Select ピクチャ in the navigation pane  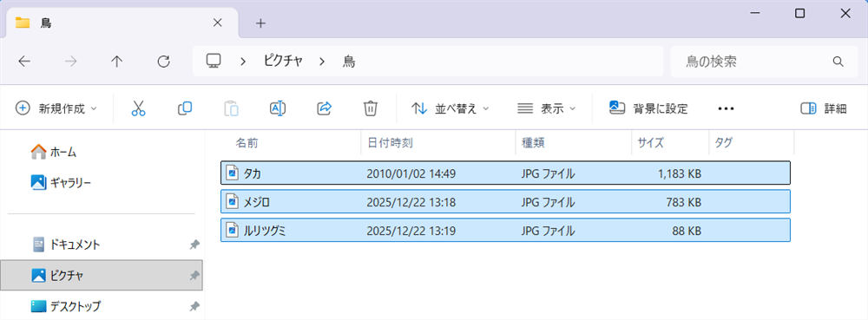pyautogui.click(x=102, y=275)
